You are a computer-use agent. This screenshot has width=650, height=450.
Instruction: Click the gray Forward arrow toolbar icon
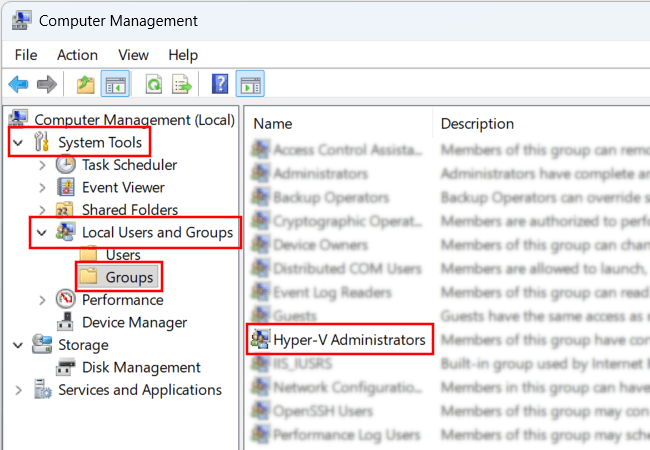tap(46, 85)
